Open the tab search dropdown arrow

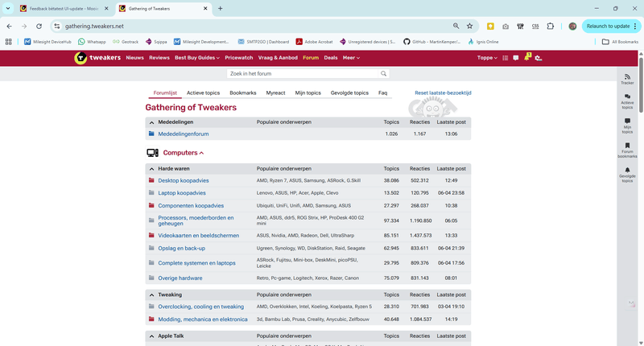tap(8, 8)
